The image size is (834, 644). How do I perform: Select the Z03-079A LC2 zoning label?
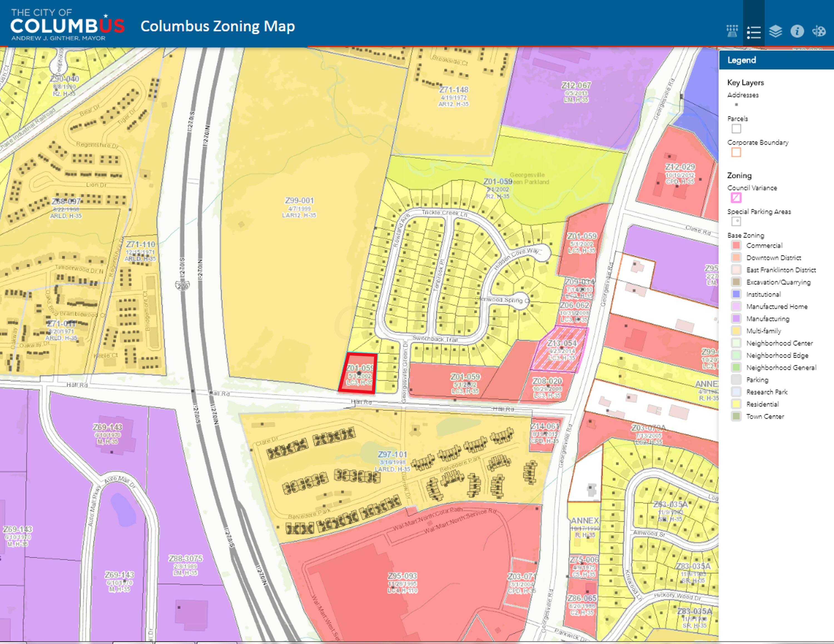pos(649,435)
